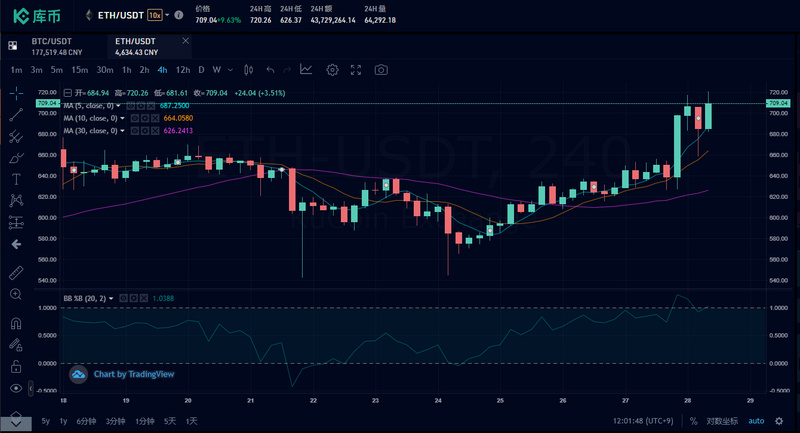
Task: Select the 5m interval
Action: 57,70
